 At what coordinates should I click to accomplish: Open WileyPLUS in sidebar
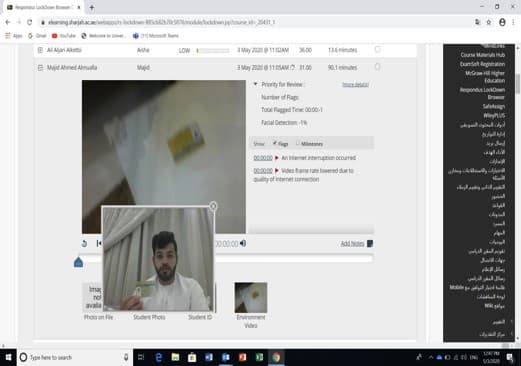(x=494, y=116)
